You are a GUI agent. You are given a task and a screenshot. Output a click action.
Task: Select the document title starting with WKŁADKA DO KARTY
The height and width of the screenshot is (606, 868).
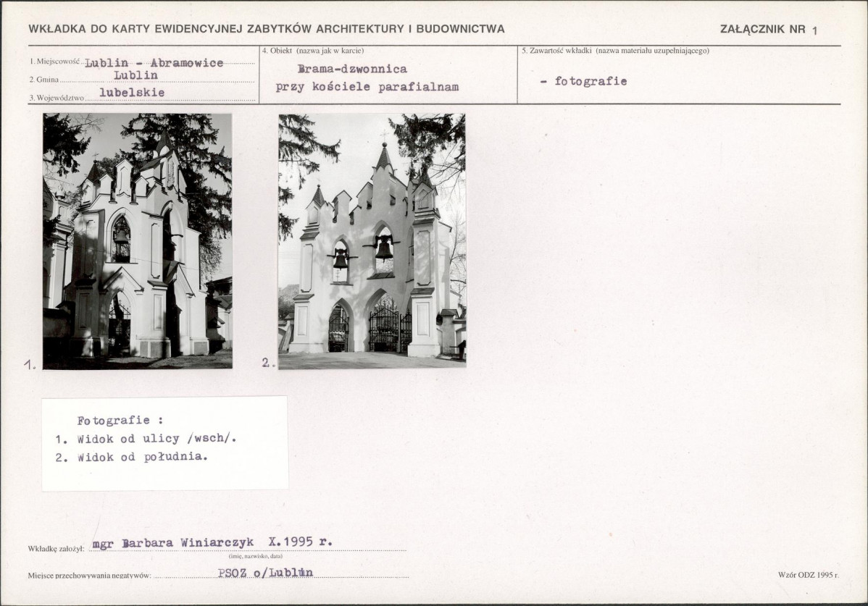click(267, 29)
